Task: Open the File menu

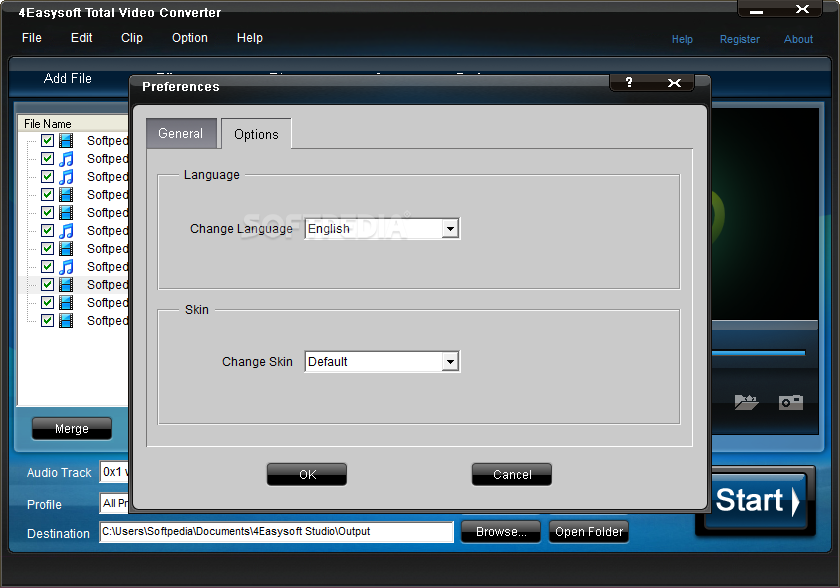Action: 32,38
